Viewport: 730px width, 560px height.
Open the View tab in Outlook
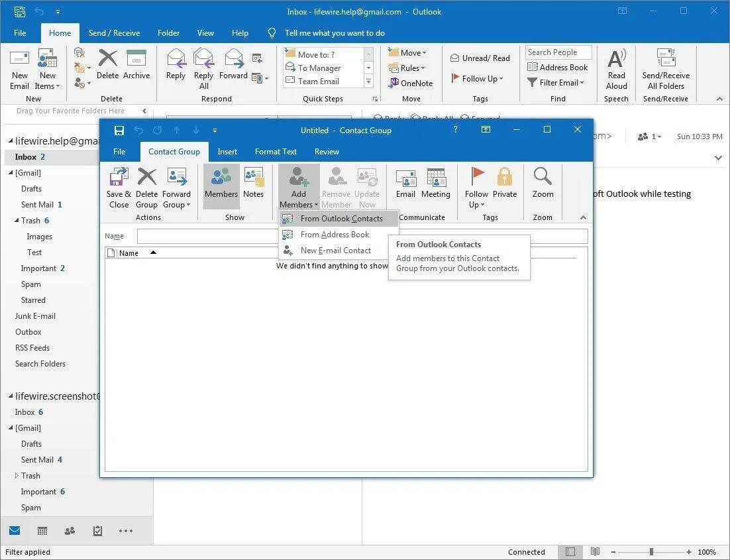[205, 33]
